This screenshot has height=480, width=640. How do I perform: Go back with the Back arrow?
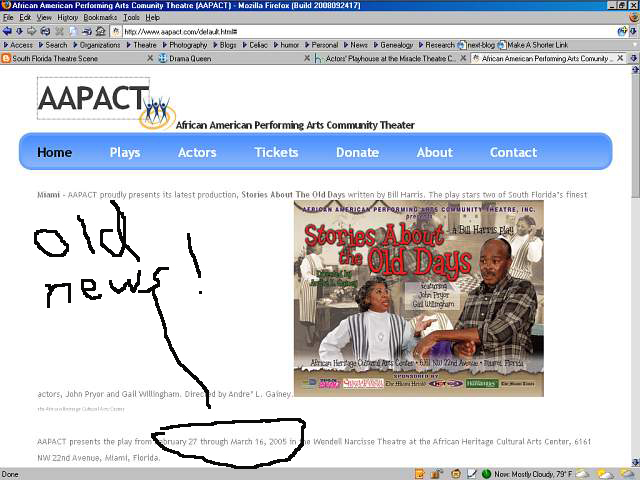tap(7, 31)
